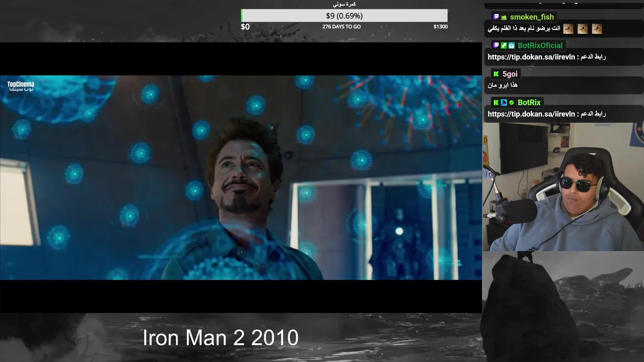Click the verified checkmark badge beside BotRix
This screenshot has width=644, height=362.
coord(511,103)
